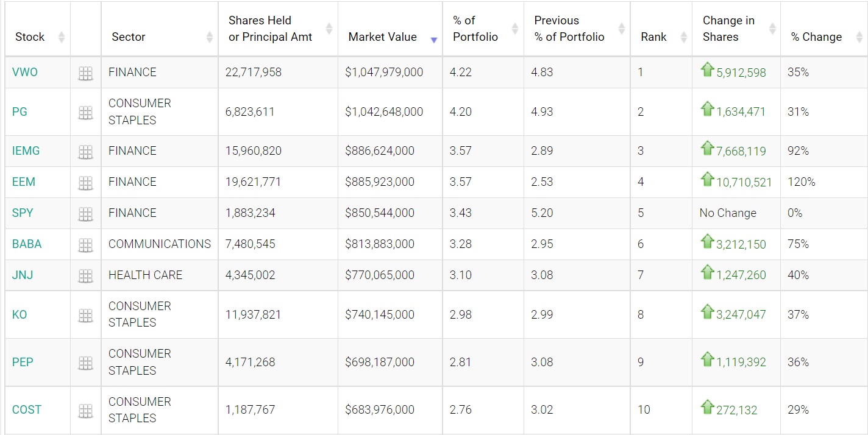Click the grid icon next to COST
The image size is (868, 435).
coord(85,411)
